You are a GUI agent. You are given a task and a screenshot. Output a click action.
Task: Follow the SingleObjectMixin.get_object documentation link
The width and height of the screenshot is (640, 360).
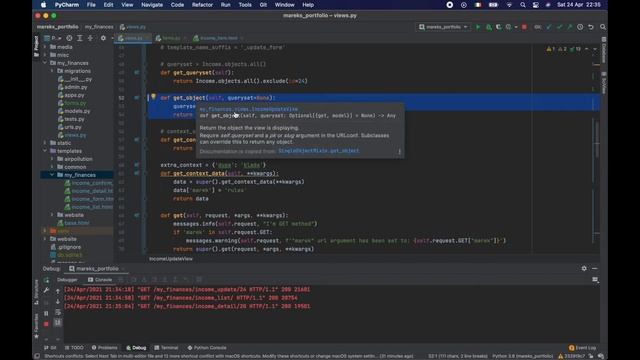tap(318, 151)
